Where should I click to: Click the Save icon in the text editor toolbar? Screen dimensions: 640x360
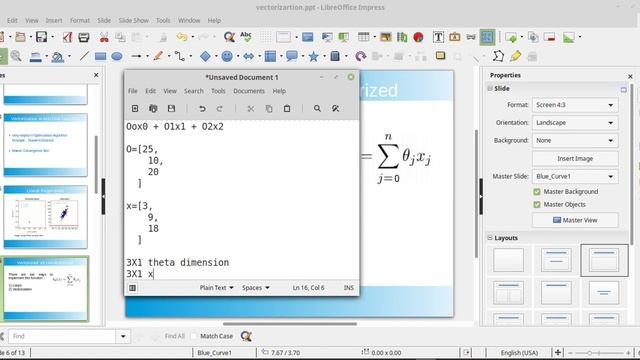[x=171, y=109]
